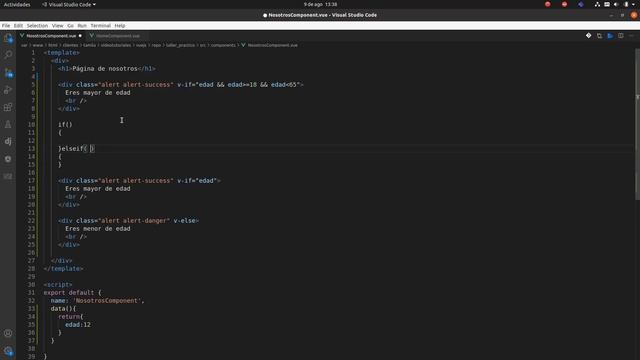Open the Visual Studio Code app menu dropdown
The image size is (640, 360).
click(69, 4)
